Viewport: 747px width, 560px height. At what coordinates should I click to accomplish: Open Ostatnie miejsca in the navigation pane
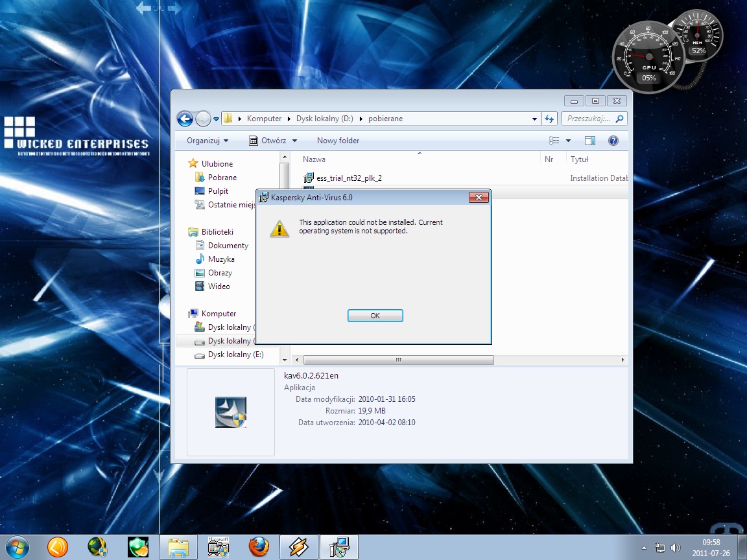coord(231,205)
